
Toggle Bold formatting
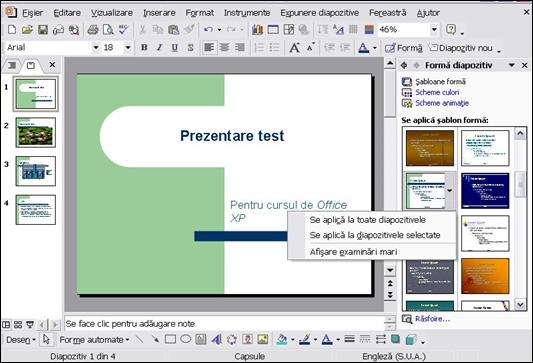coord(144,48)
